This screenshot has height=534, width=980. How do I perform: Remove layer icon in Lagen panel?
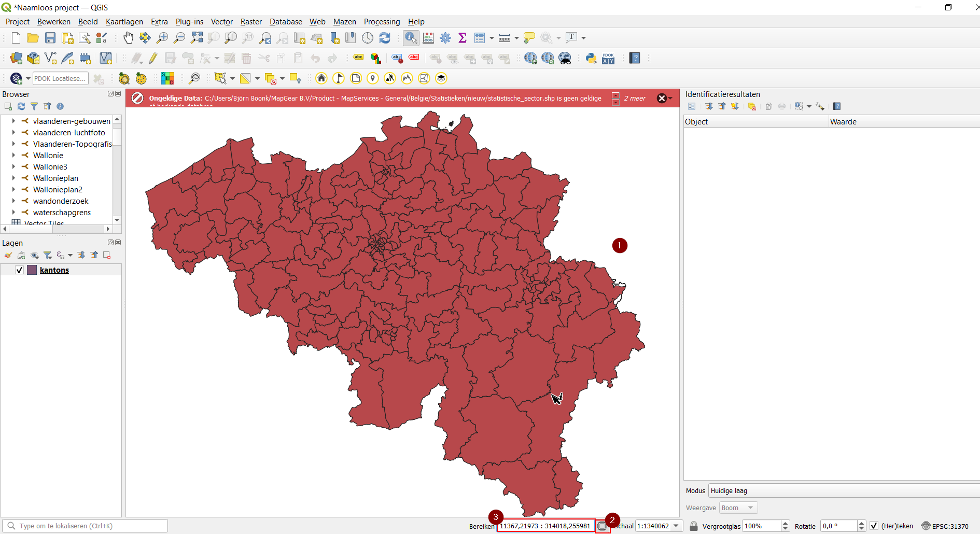point(107,255)
